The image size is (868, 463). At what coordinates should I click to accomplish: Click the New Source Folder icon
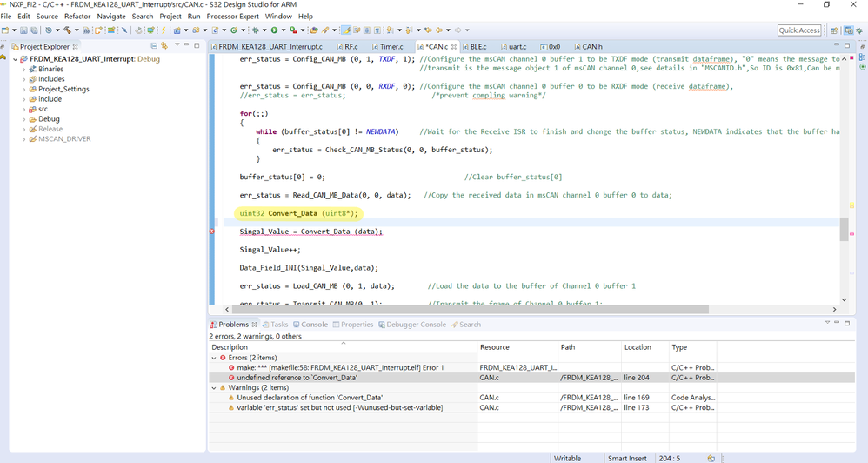196,30
